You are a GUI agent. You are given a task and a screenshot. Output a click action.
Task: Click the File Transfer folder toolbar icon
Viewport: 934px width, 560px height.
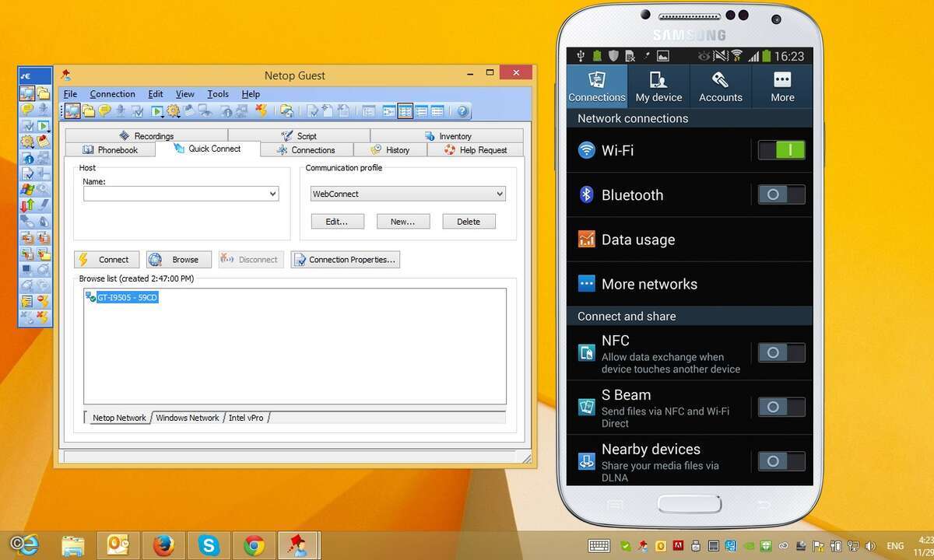(x=89, y=111)
